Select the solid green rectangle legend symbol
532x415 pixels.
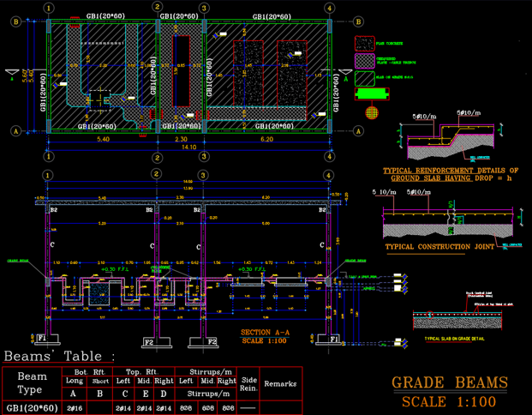[x=372, y=94]
